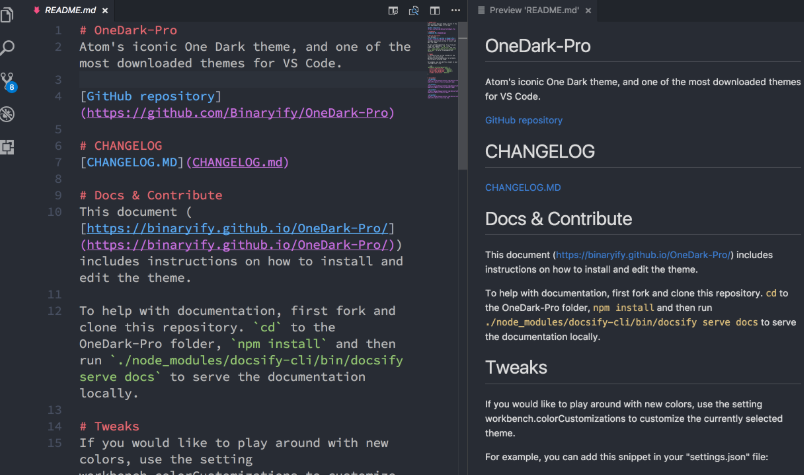
Task: Click 'CHANGELOG' heading in preview
Action: coord(540,151)
